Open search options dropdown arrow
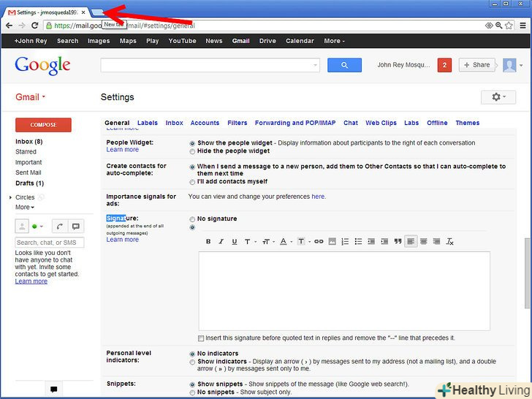 click(x=315, y=65)
